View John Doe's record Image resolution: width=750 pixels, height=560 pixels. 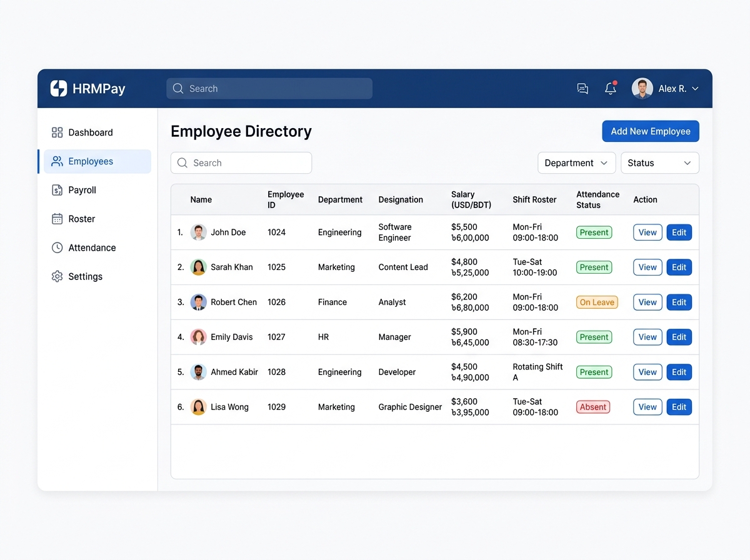[x=647, y=232]
